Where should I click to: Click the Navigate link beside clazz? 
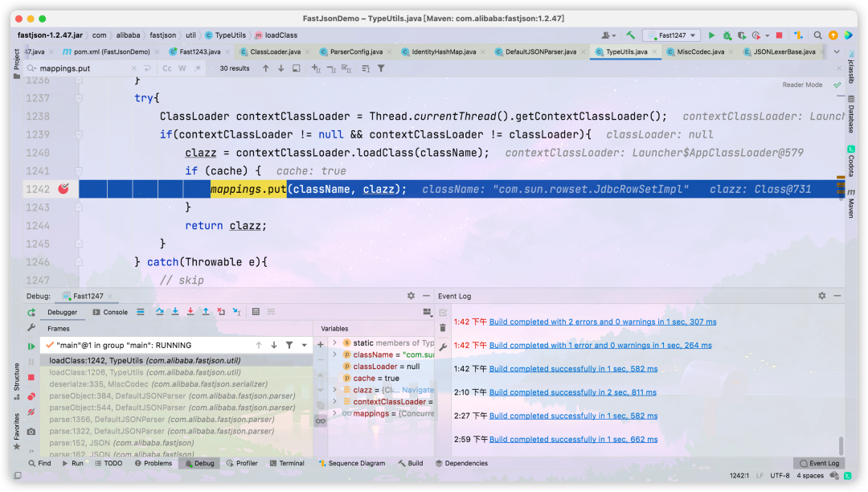coord(418,390)
